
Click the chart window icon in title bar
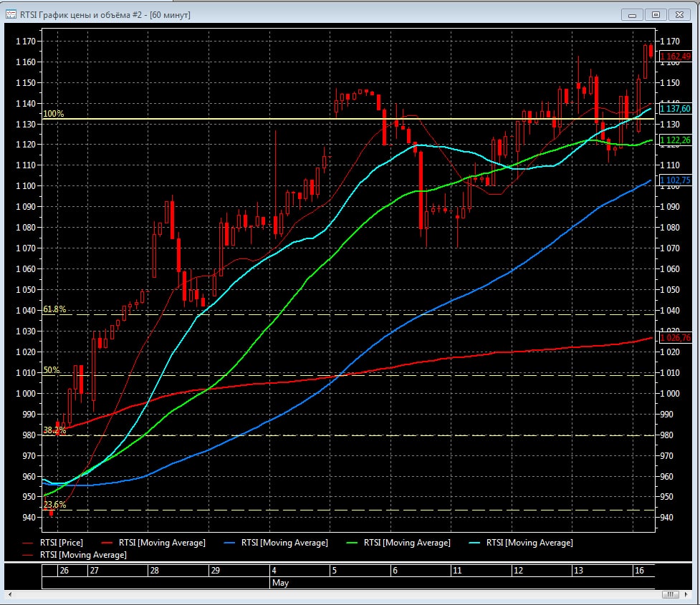point(11,14)
